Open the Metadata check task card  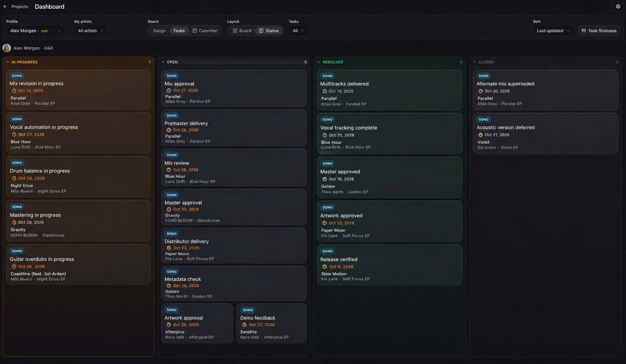coord(234,283)
